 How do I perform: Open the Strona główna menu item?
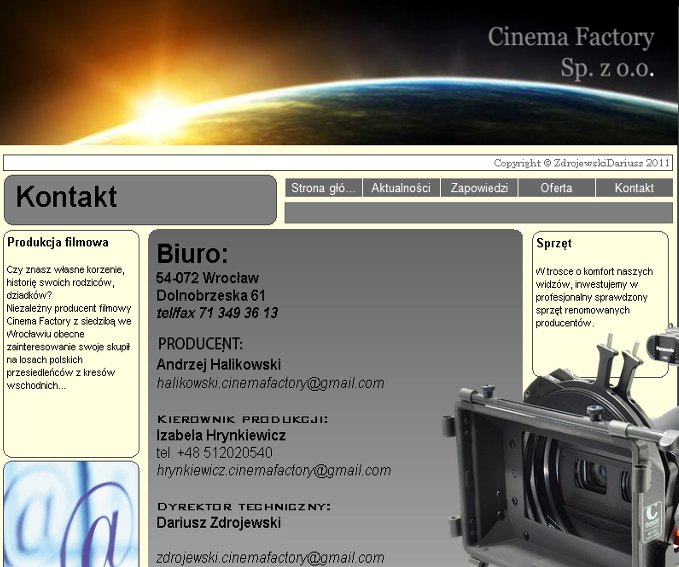pyautogui.click(x=323, y=188)
